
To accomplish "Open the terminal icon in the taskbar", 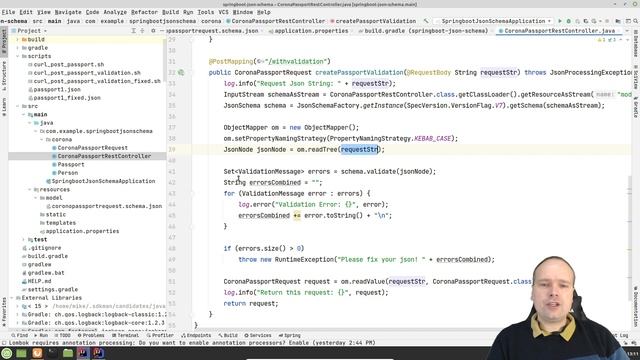I will (x=52, y=353).
